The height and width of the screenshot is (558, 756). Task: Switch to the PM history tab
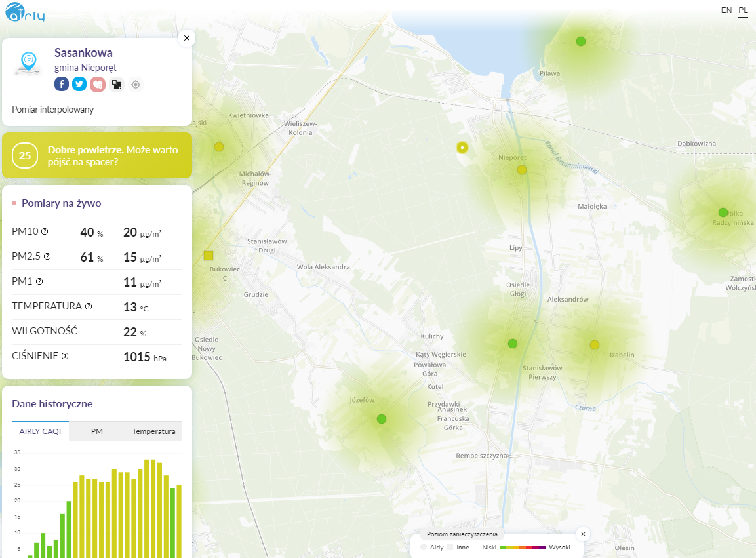97,431
